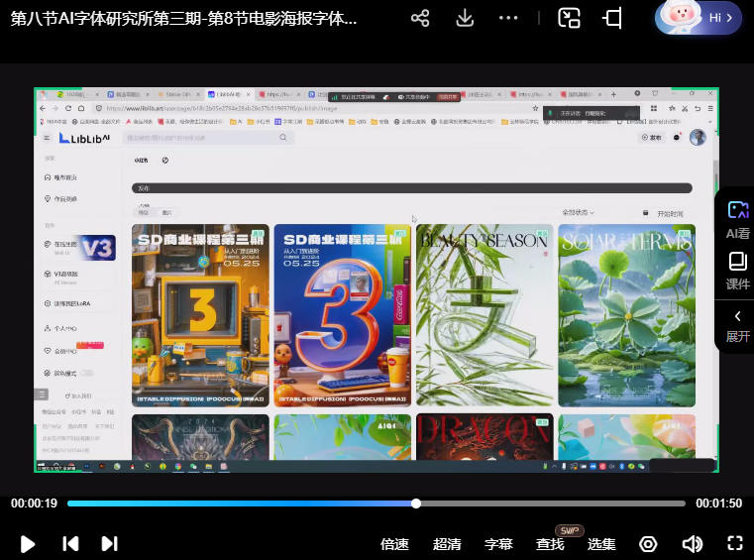Open the 超清 video quality menu

pos(447,544)
